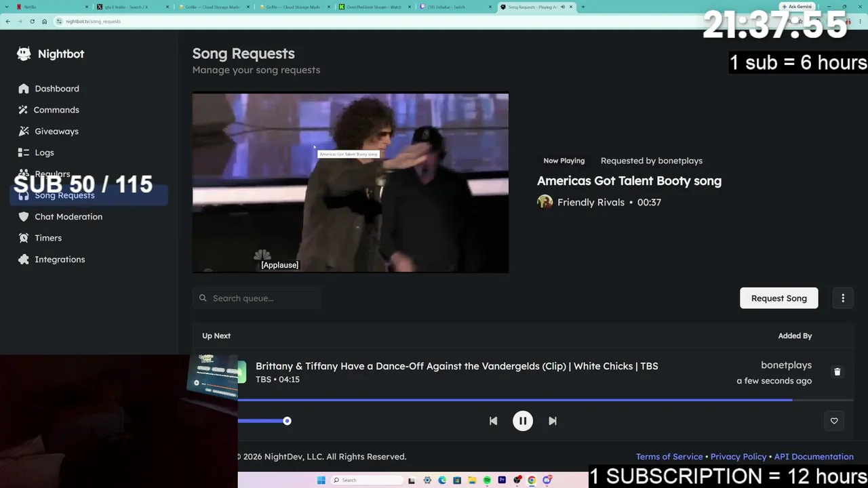Open the API Documentation link
Screen dimensions: 868x488
click(814, 457)
